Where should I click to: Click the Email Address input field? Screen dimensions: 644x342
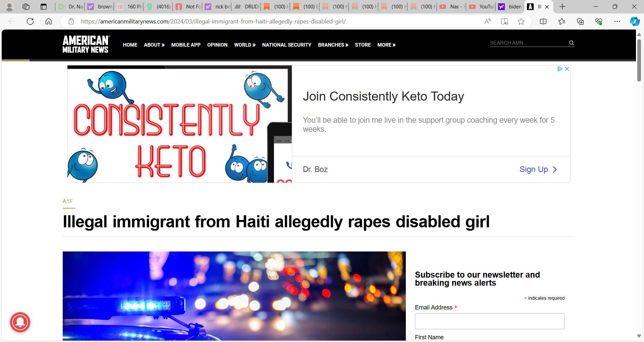(490, 321)
